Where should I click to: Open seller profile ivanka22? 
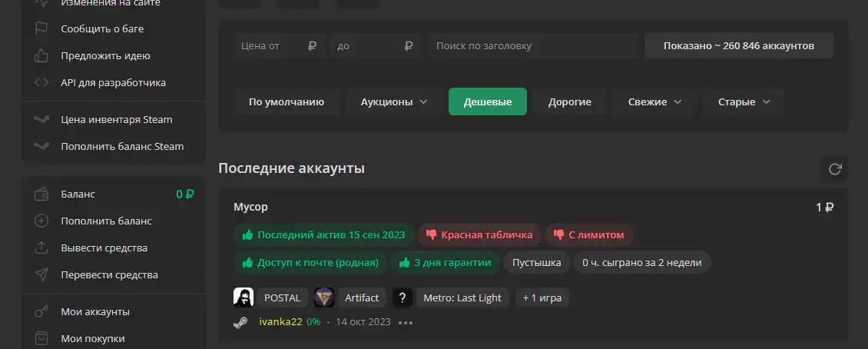(x=280, y=322)
